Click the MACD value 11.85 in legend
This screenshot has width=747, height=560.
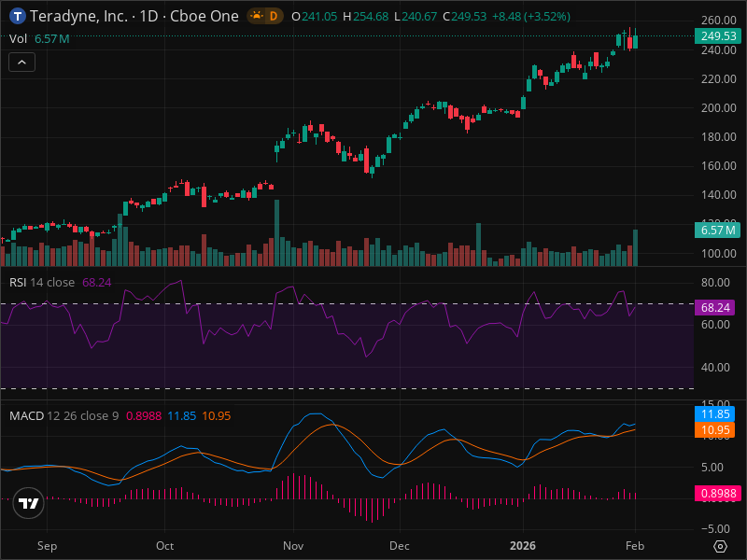(x=181, y=415)
